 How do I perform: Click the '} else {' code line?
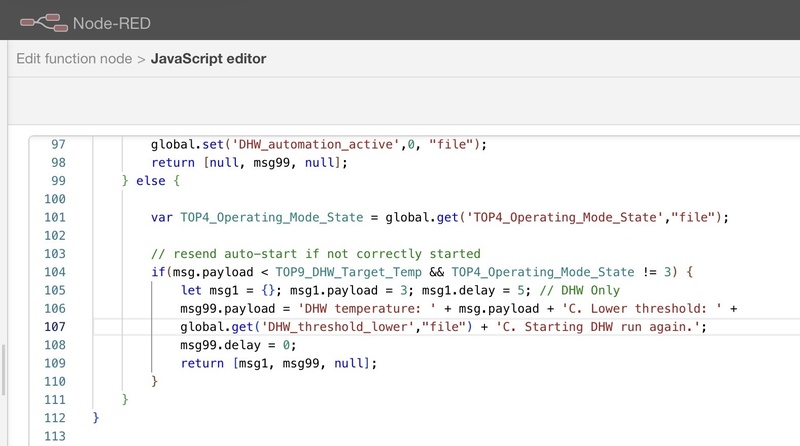coord(151,181)
